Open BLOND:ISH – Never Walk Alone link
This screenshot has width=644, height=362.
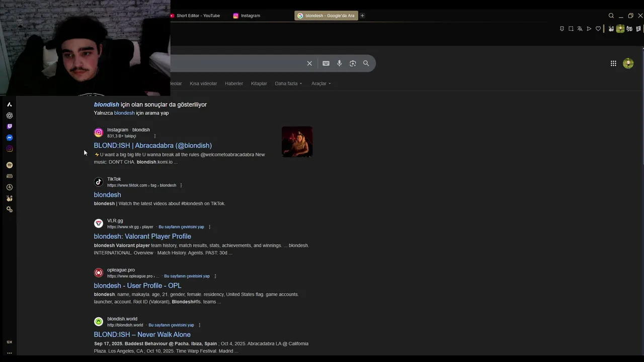(142, 335)
